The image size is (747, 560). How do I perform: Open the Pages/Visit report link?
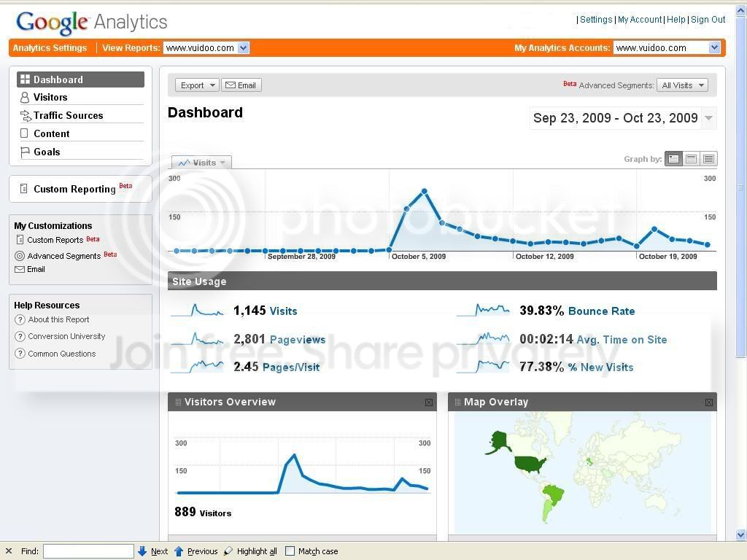tap(291, 367)
